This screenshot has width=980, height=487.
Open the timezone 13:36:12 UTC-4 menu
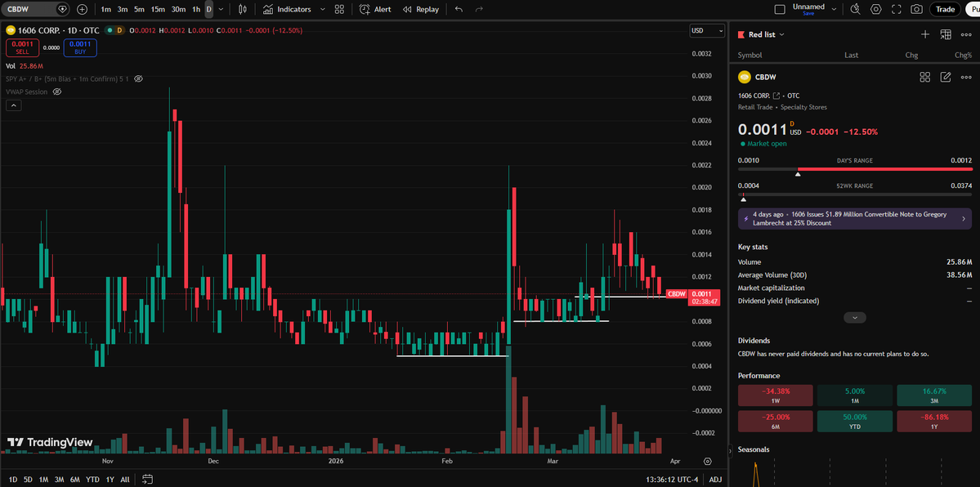coord(673,480)
